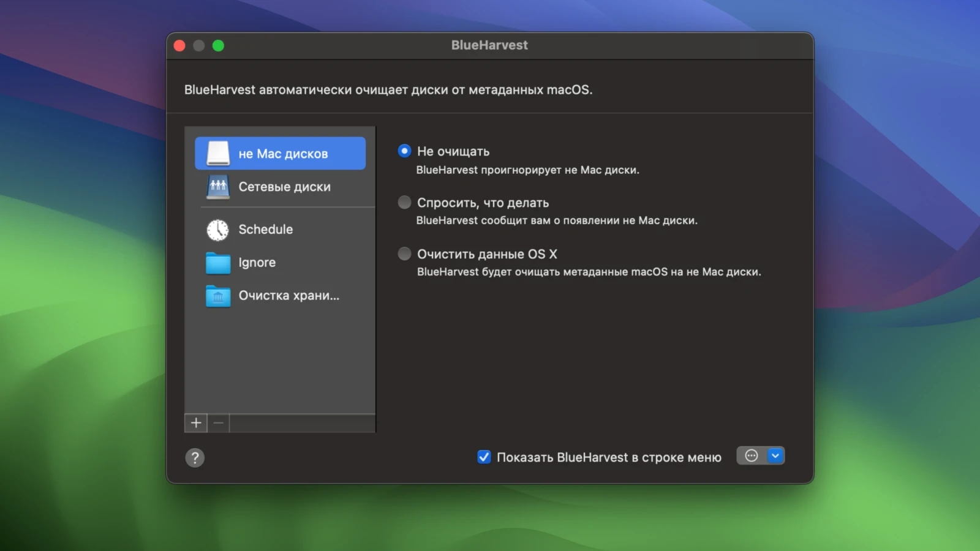This screenshot has width=980, height=551.
Task: Choose the Очистить данные OS X option
Action: point(404,253)
